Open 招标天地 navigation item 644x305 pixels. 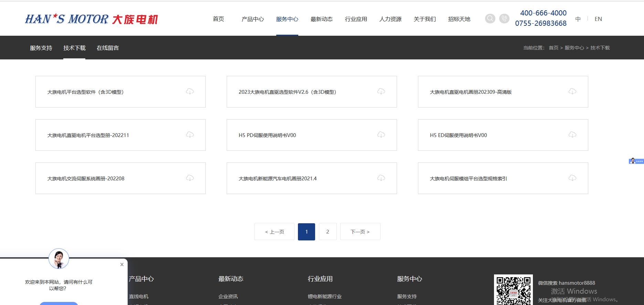coord(459,19)
